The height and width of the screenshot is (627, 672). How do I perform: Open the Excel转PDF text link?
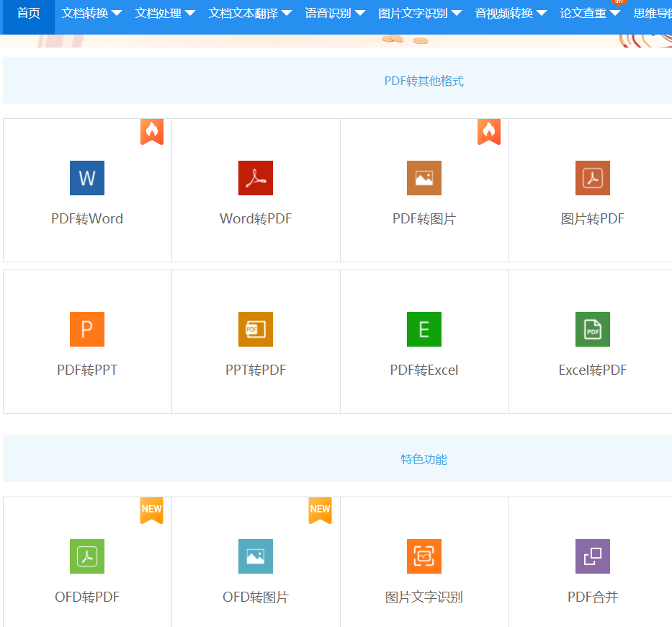point(592,370)
